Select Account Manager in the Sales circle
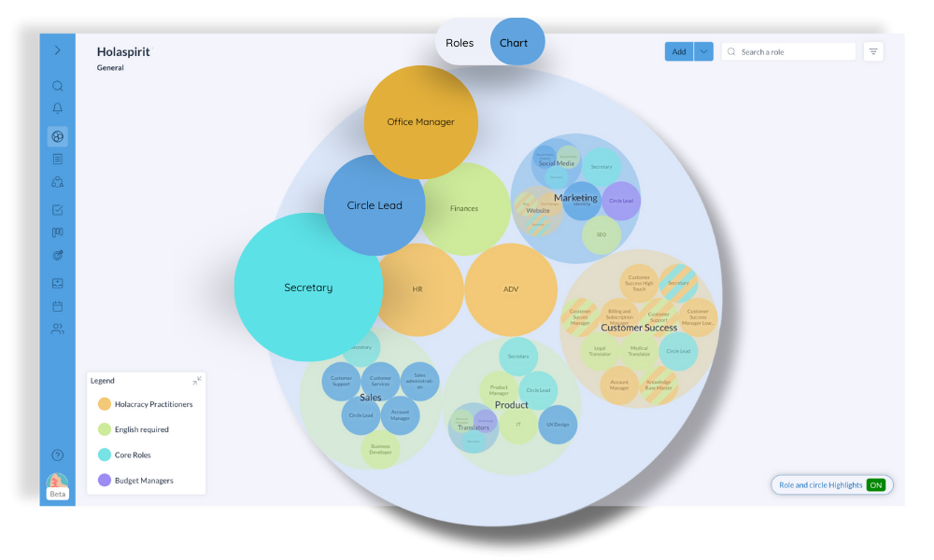Viewport: 934px width, 560px height. coord(401,415)
